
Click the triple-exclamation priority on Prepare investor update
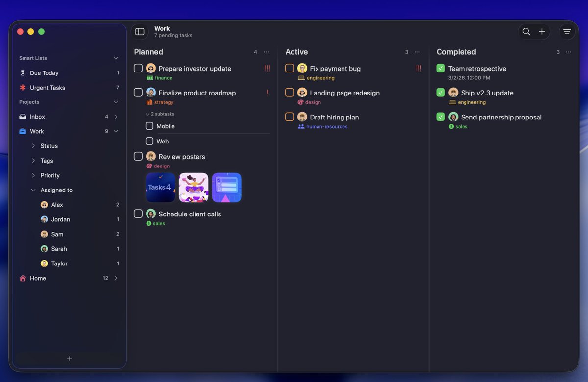(x=267, y=69)
